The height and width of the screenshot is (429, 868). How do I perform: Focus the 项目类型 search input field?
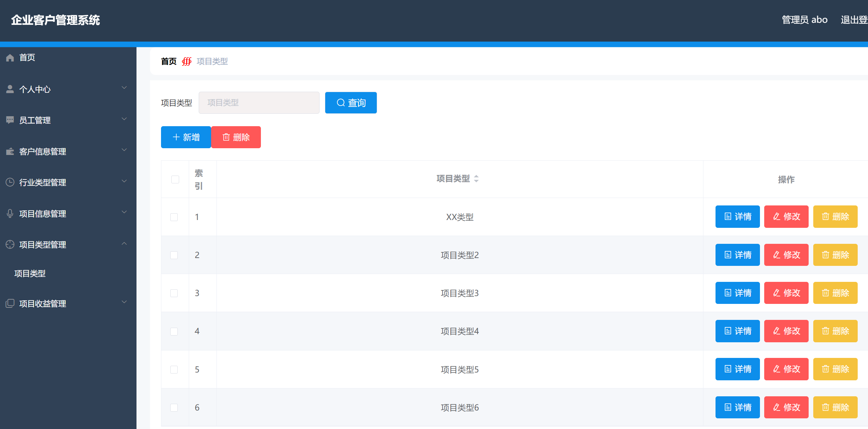(x=259, y=103)
